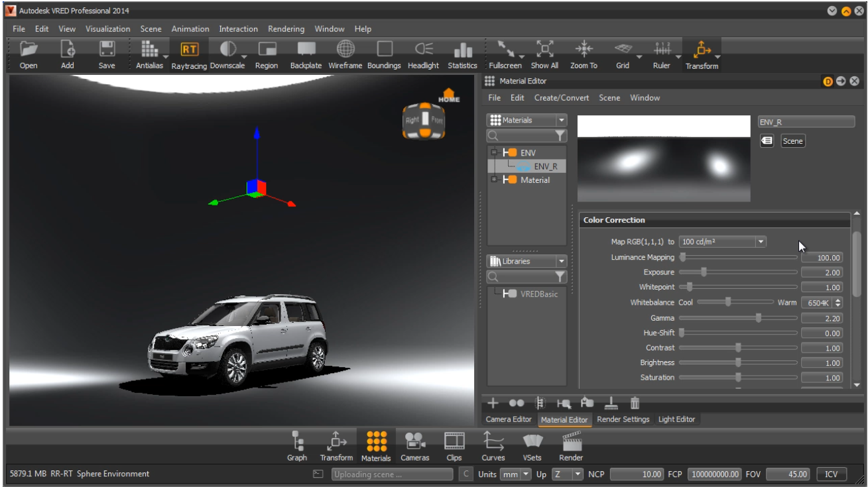Click the Gamma slider
The image size is (868, 487).
[738, 318]
